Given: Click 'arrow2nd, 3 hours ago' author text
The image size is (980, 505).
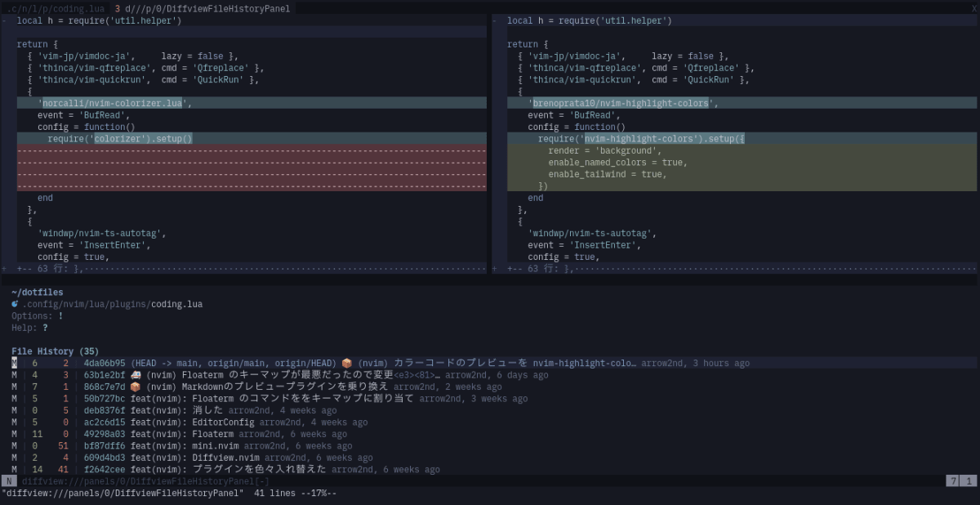Looking at the screenshot, I should point(695,363).
